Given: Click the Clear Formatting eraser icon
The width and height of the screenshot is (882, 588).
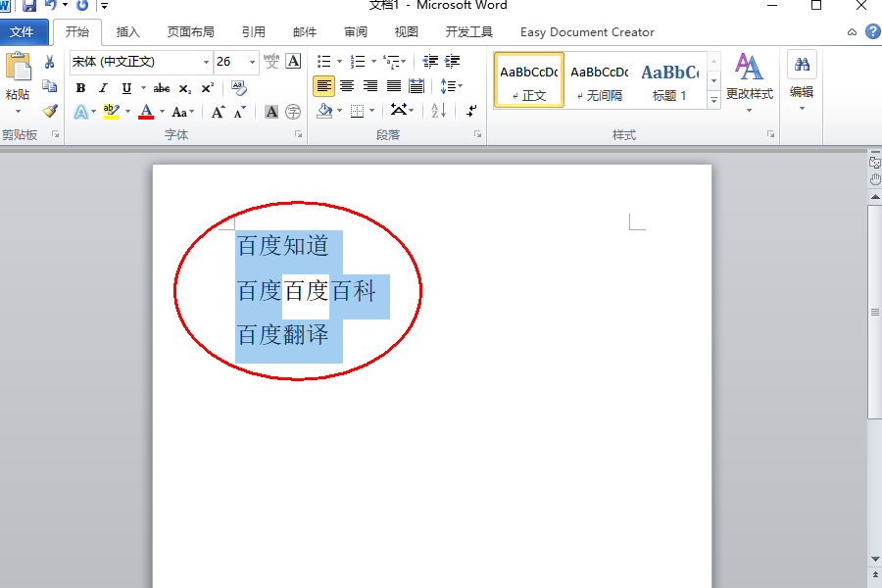Looking at the screenshot, I should pyautogui.click(x=239, y=88).
